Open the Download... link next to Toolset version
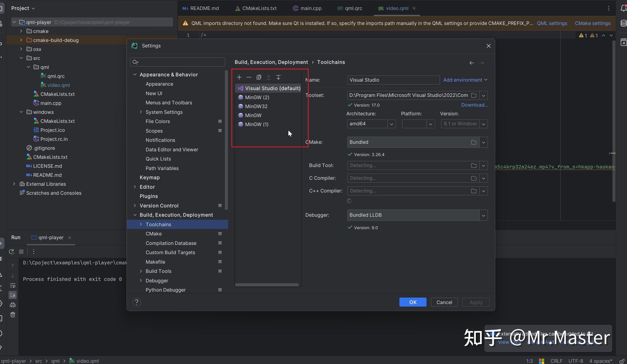Image resolution: width=627 pixels, height=364 pixels. click(x=474, y=105)
